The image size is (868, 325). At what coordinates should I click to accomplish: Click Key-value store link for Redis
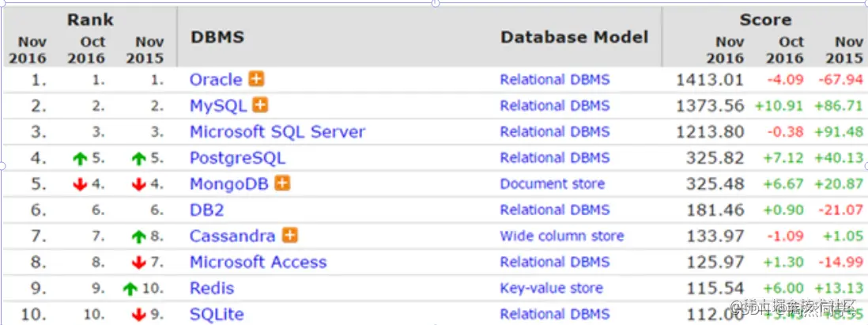551,288
